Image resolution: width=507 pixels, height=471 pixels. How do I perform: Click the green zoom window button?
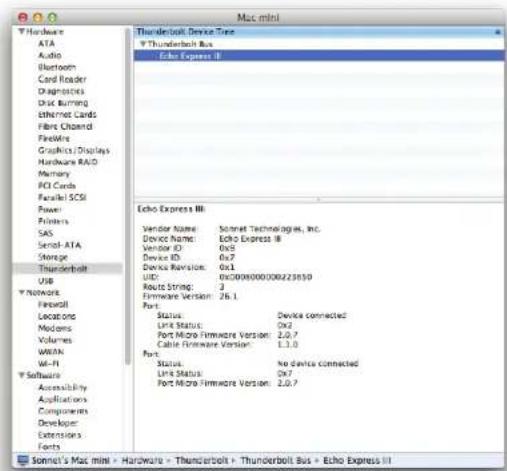53,17
